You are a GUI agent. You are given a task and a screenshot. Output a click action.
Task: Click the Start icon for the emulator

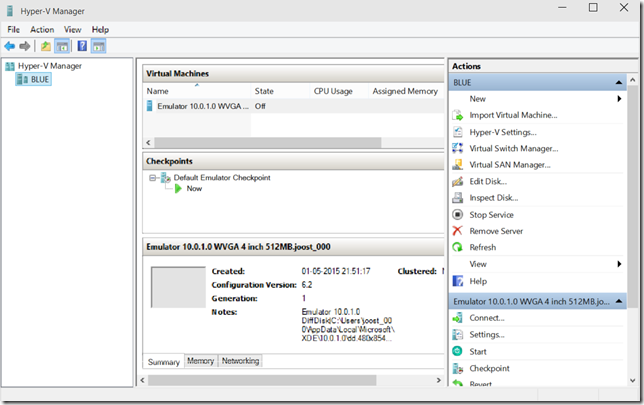[x=458, y=351]
